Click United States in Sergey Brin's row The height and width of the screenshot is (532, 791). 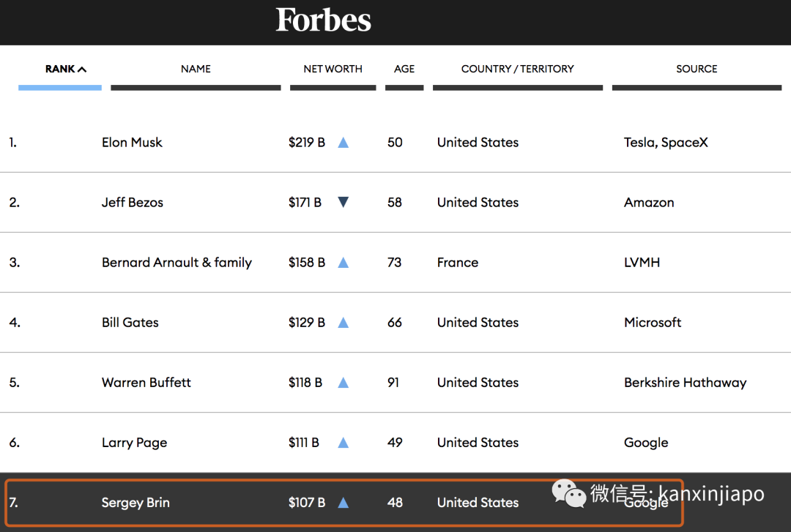pyautogui.click(x=478, y=502)
